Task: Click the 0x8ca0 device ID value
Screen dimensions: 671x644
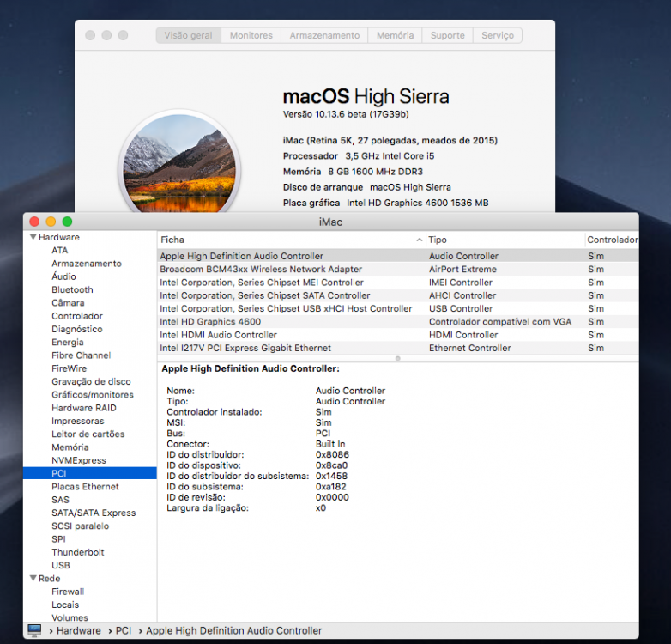Action: 332,465
